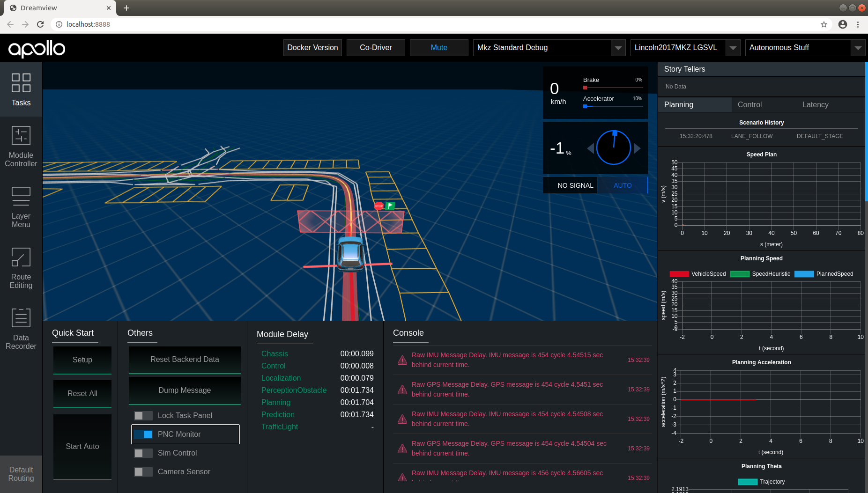
Task: Turn on the Camera Sensor toggle
Action: pyautogui.click(x=143, y=471)
